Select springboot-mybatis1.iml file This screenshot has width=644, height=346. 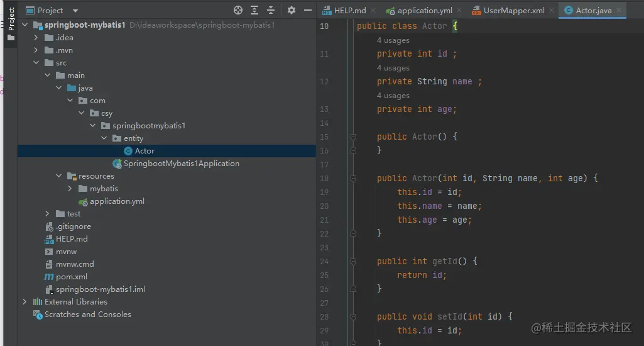click(101, 289)
